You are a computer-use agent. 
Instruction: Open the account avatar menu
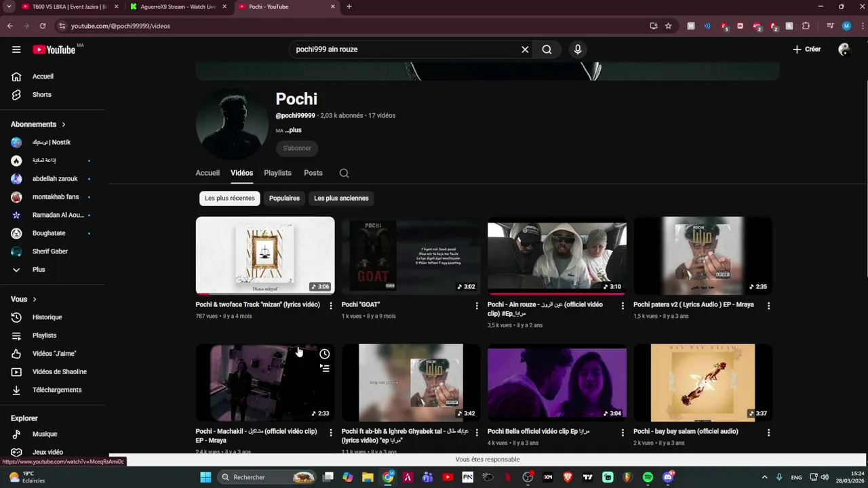click(x=844, y=49)
